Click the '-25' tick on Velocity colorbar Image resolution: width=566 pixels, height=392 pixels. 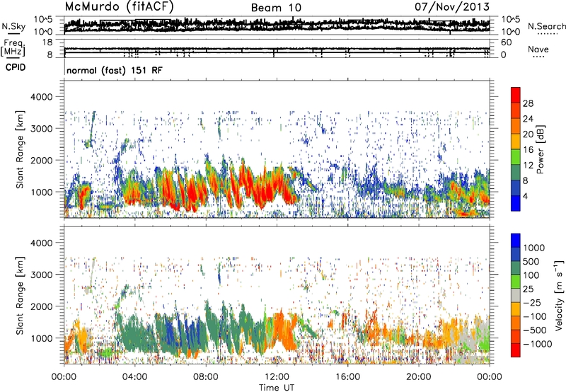pyautogui.click(x=532, y=302)
